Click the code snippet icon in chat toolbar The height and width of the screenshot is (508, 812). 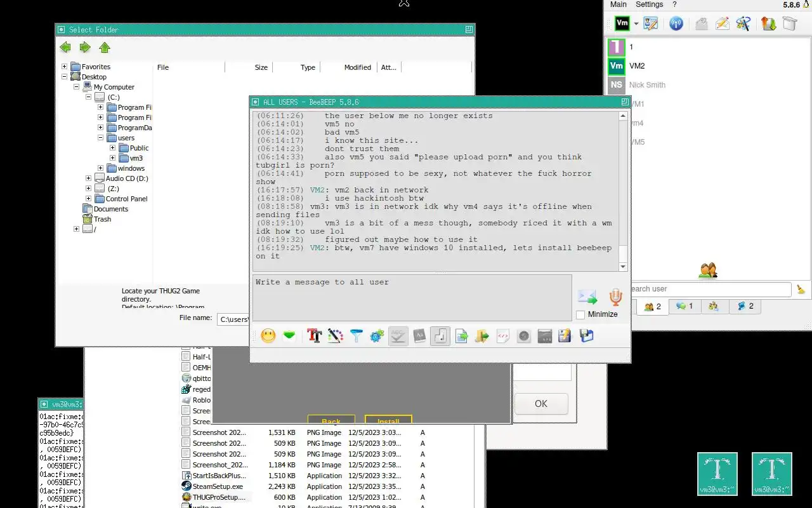pyautogui.click(x=503, y=336)
